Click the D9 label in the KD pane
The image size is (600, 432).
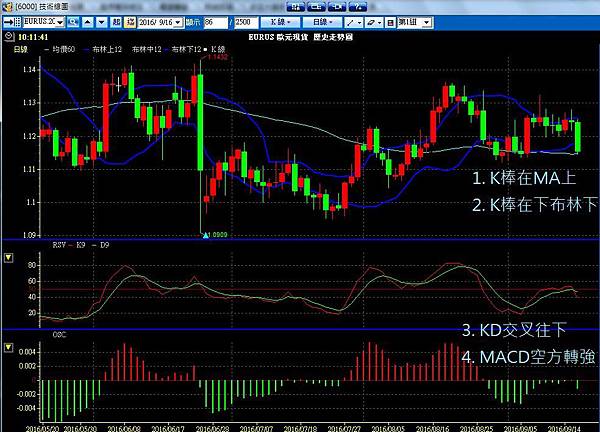pyautogui.click(x=104, y=245)
